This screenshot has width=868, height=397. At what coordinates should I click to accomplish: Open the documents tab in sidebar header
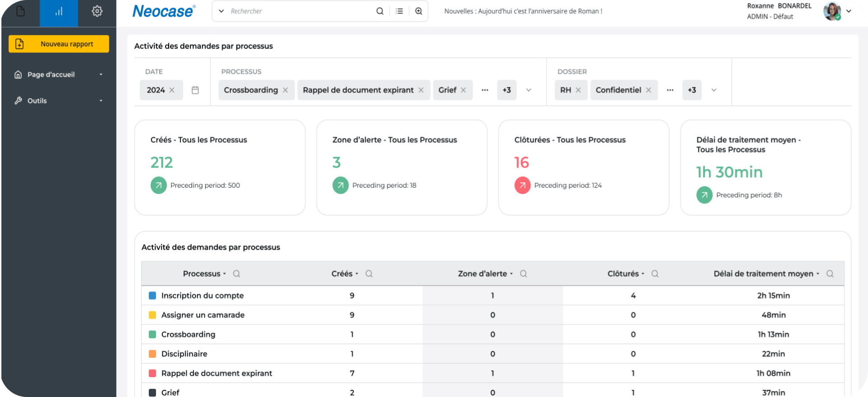click(x=21, y=11)
